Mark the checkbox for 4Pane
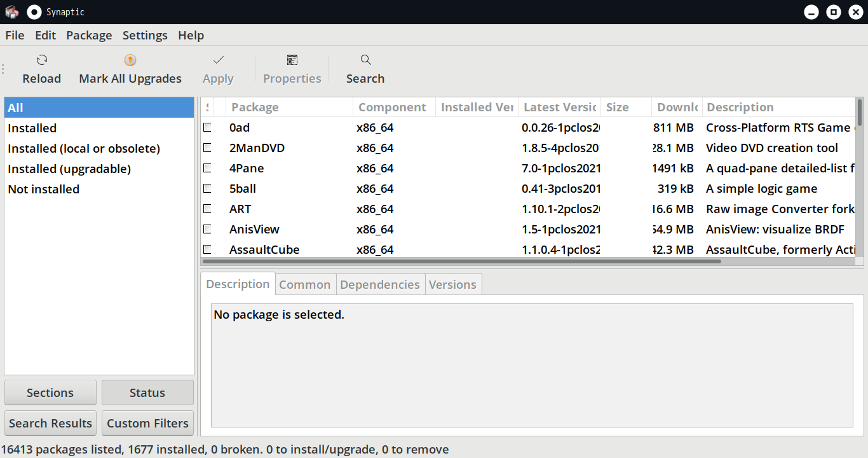The width and height of the screenshot is (868, 458). pyautogui.click(x=207, y=168)
